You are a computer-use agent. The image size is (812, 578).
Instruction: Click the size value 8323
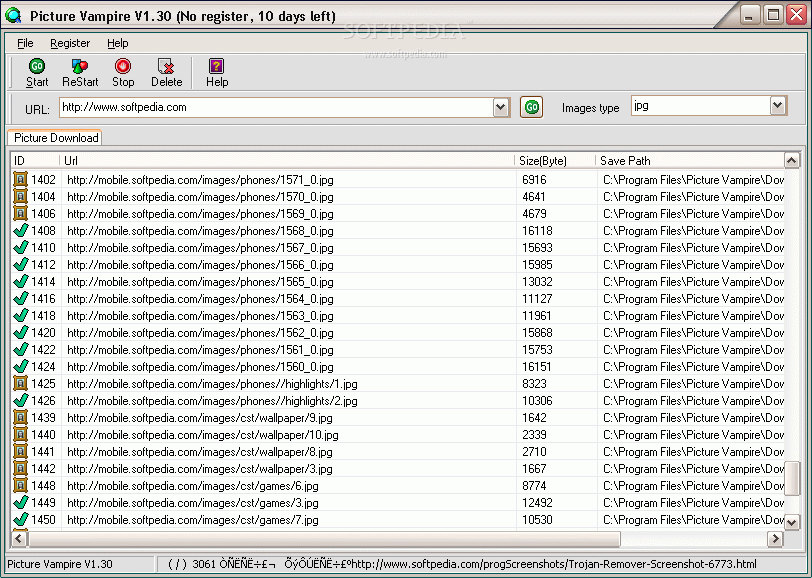[534, 384]
